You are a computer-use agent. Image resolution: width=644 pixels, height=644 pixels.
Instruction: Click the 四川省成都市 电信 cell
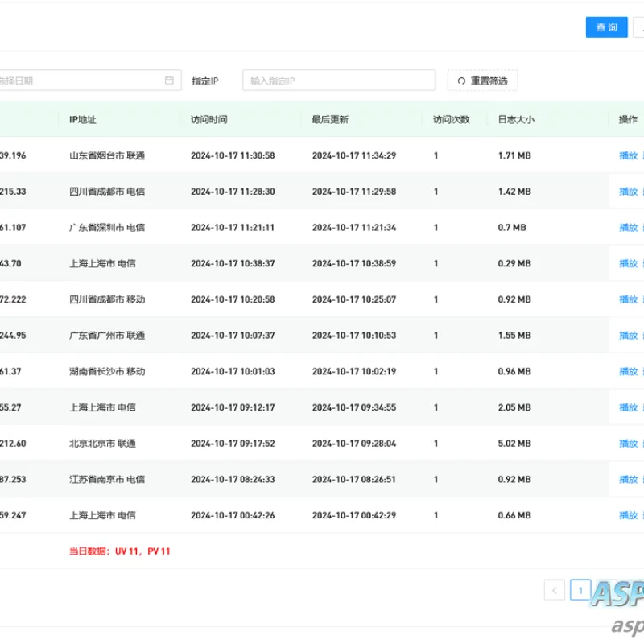(107, 192)
